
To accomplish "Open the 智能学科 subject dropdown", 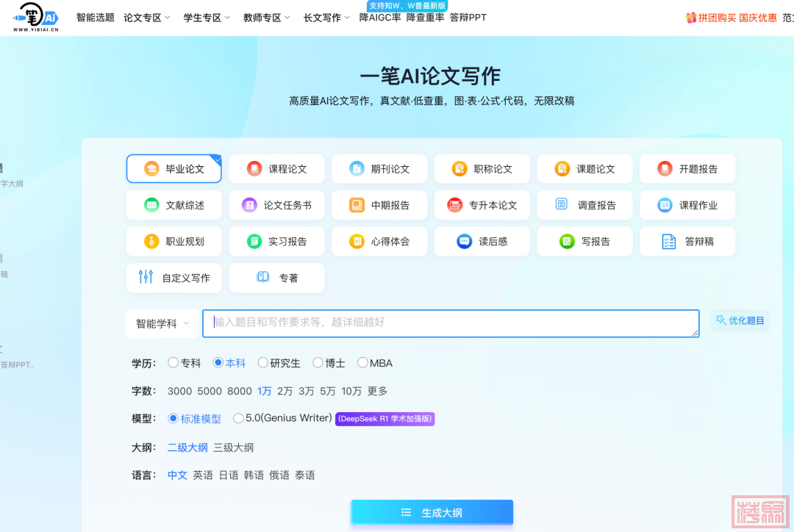I will pyautogui.click(x=162, y=323).
